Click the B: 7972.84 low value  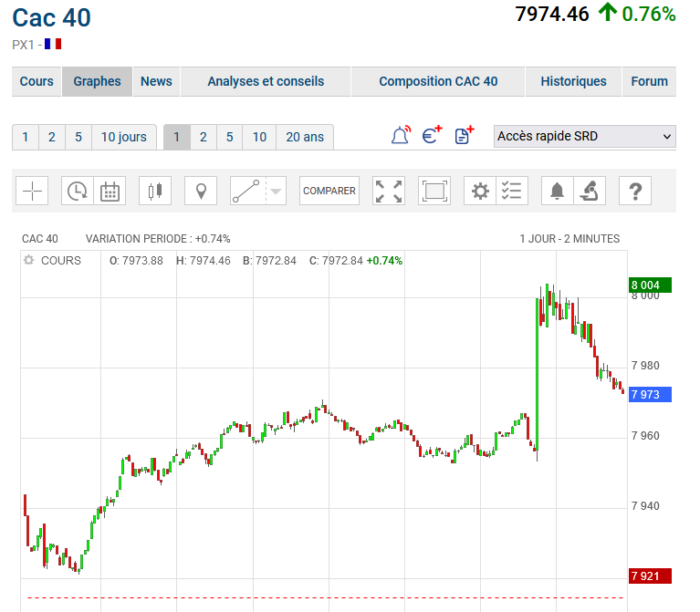(269, 261)
